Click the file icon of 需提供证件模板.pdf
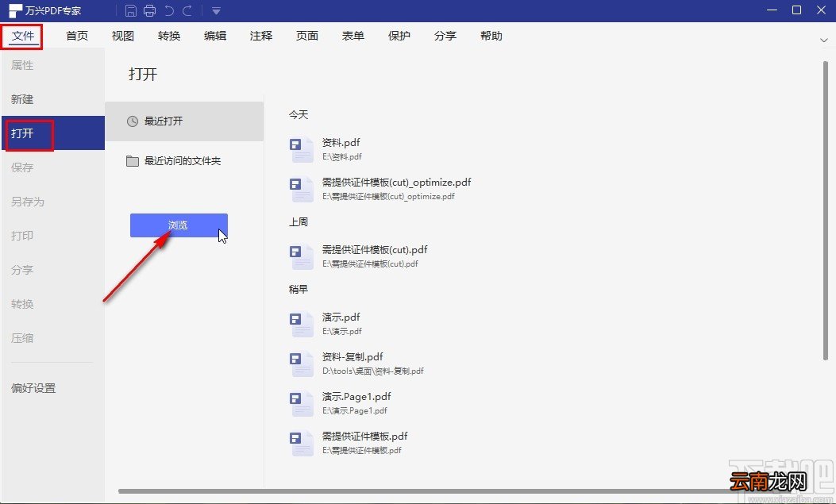The width and height of the screenshot is (836, 504). click(301, 443)
